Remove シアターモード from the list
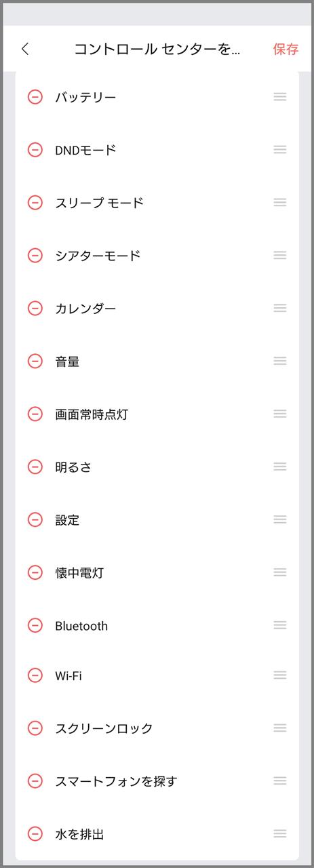The height and width of the screenshot is (868, 314). point(35,256)
